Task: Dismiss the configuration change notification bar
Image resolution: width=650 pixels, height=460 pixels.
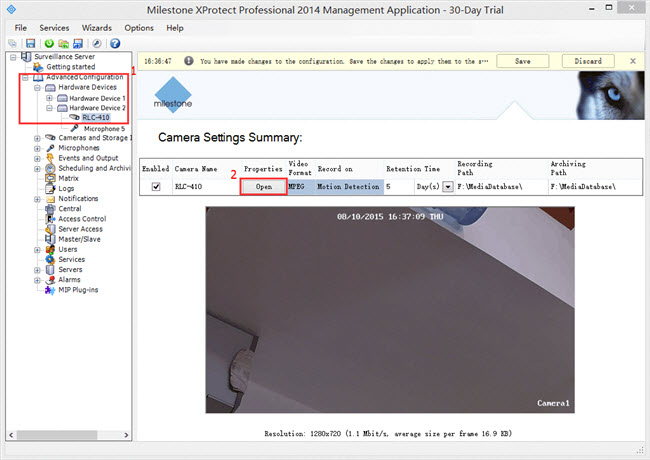Action: tap(633, 61)
